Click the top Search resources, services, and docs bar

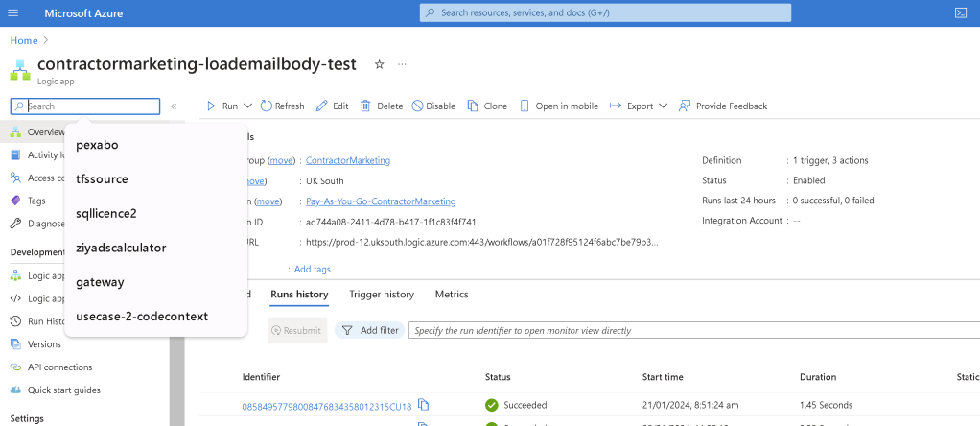tap(605, 13)
